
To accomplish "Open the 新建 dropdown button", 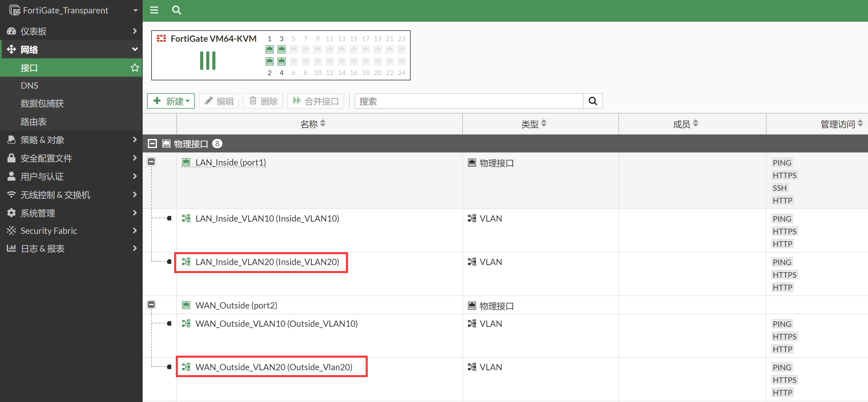I will (171, 101).
